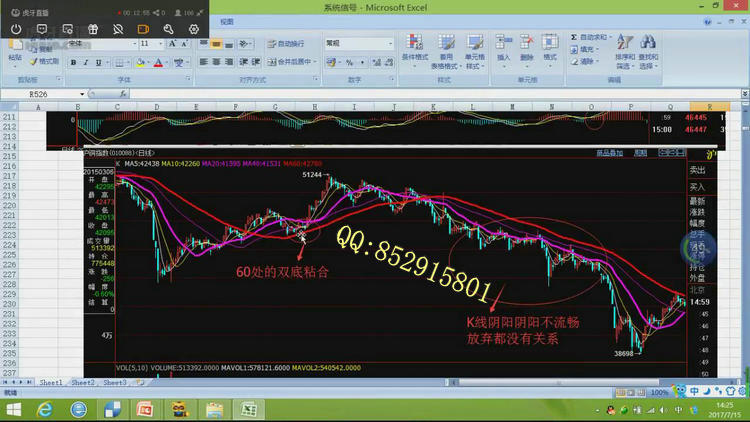Image resolution: width=750 pixels, height=422 pixels.
Task: Click the Bold formatting button
Action: click(x=73, y=62)
